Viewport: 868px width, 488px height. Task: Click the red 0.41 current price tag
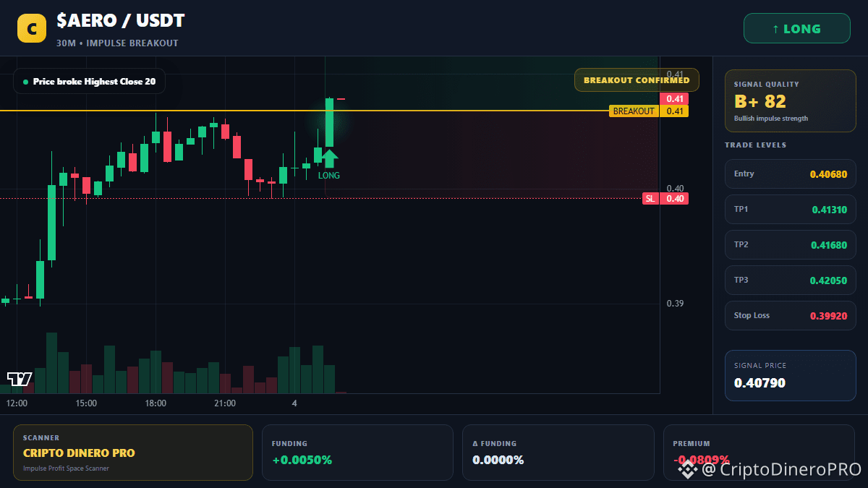pos(674,99)
